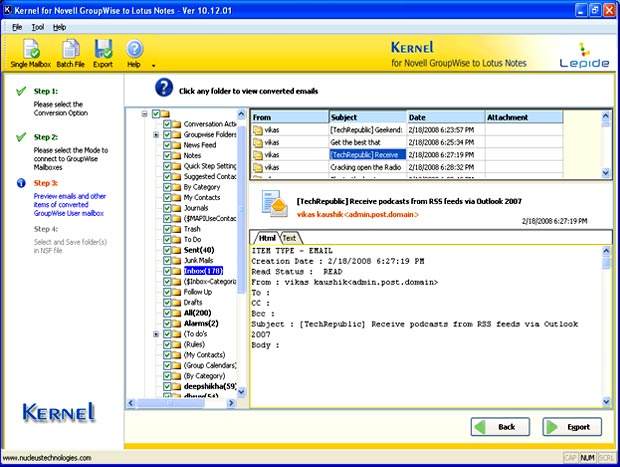Uncheck the Sent(40) checkbox

click(x=167, y=250)
